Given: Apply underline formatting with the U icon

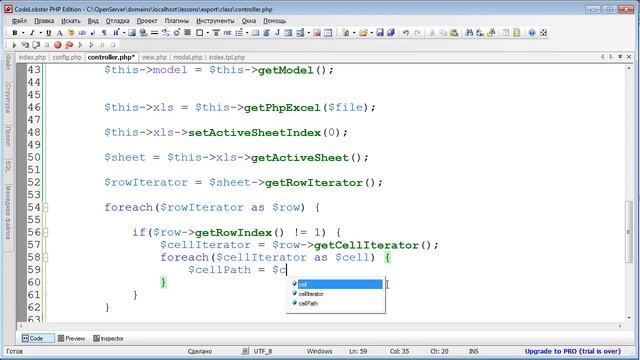Looking at the screenshot, I should click(x=49, y=33).
